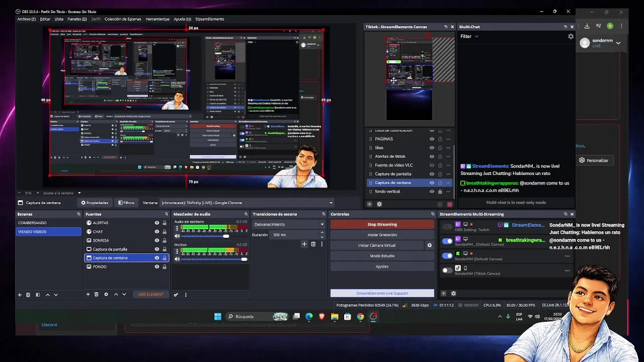Screen dimensions: 644x362
Task: Toggle lock on fondo vertical canvas layer
Action: (x=440, y=192)
